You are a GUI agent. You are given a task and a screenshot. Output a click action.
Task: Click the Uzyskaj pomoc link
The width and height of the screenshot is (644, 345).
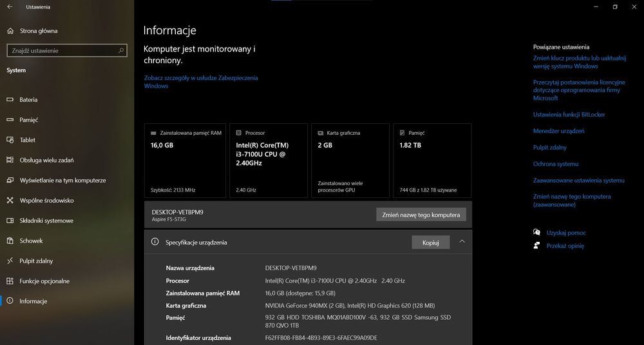pos(566,233)
